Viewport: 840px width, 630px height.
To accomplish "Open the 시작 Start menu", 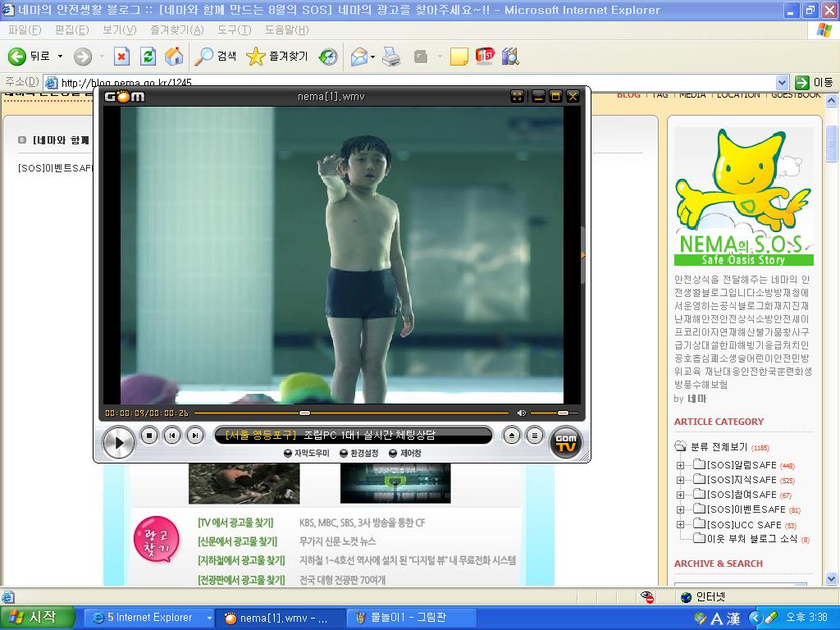I will [x=37, y=618].
